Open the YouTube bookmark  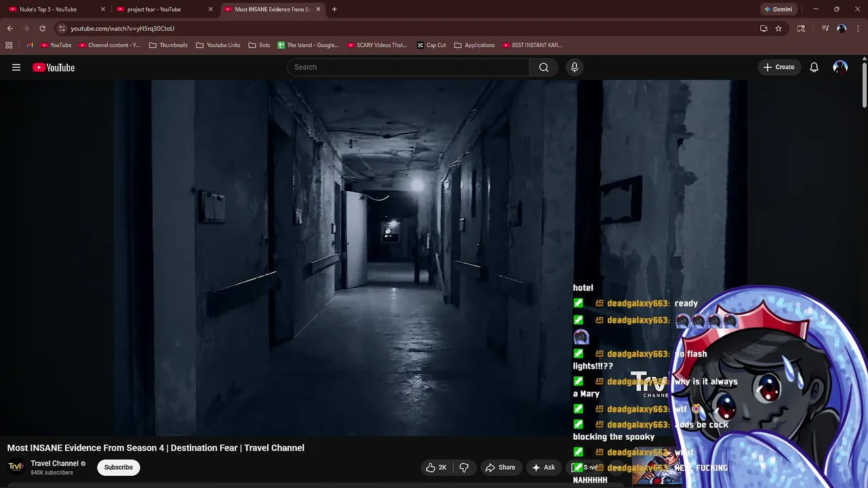(56, 45)
